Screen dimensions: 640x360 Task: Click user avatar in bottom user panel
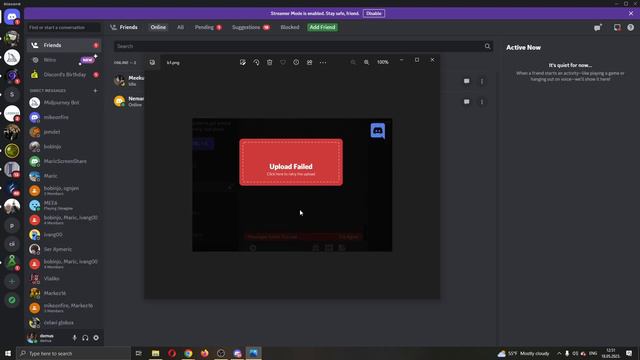click(33, 338)
